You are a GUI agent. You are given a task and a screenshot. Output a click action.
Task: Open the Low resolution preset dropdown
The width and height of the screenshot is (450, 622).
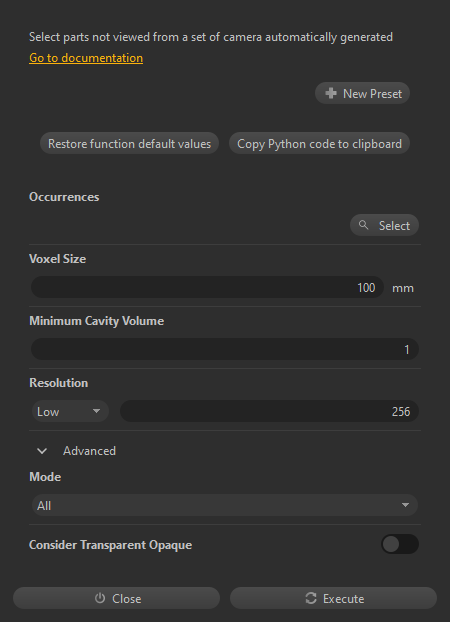pos(70,411)
